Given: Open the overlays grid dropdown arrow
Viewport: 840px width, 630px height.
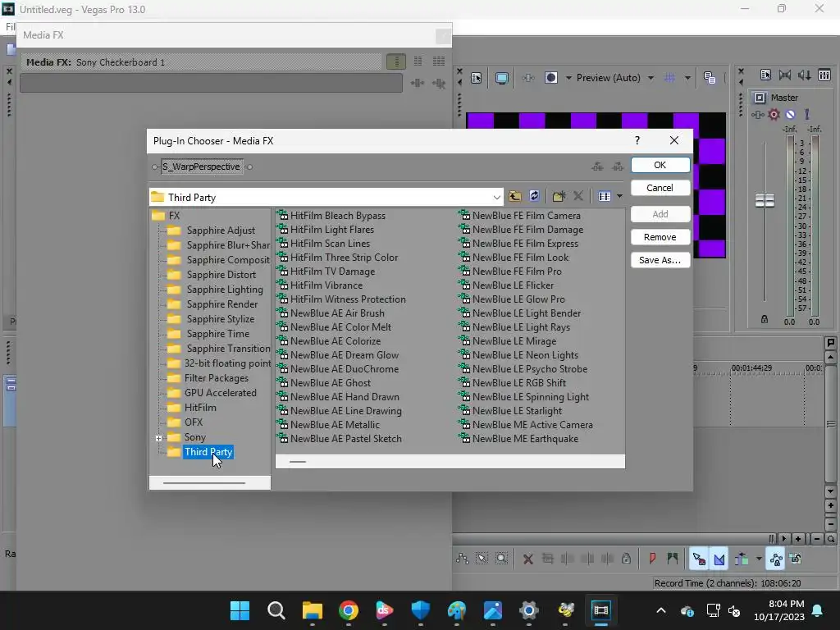Looking at the screenshot, I should [687, 78].
